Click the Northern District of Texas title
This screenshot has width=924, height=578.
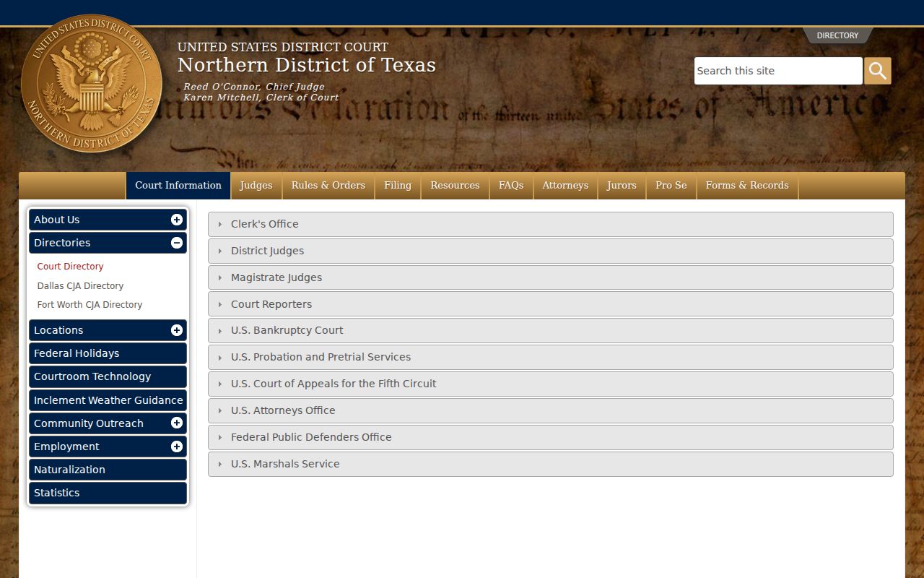(x=307, y=65)
